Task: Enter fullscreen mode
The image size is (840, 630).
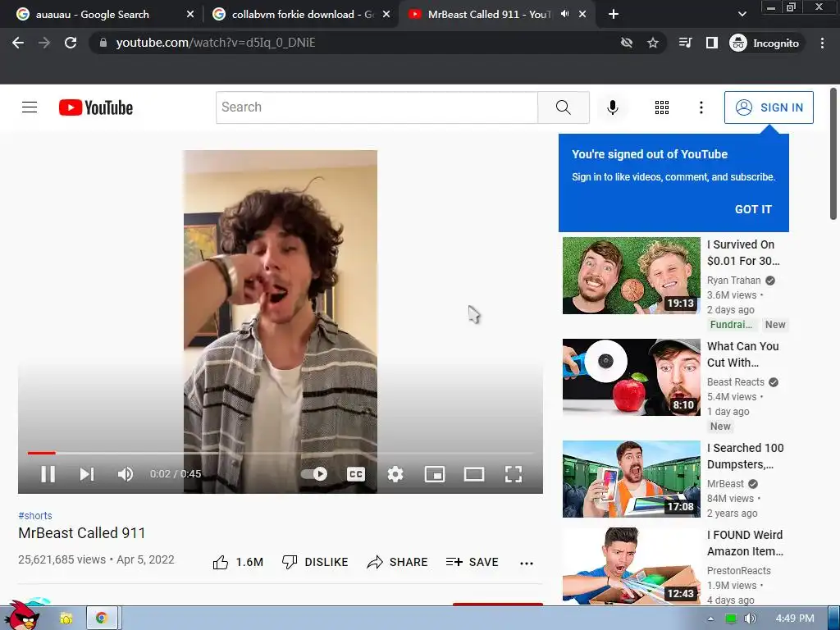Action: (514, 474)
